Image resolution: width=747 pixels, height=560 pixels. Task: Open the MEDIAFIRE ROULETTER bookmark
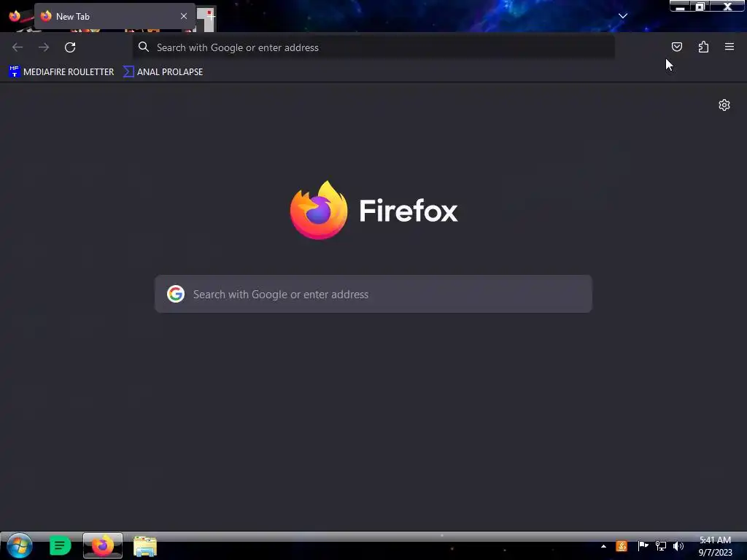pyautogui.click(x=61, y=72)
